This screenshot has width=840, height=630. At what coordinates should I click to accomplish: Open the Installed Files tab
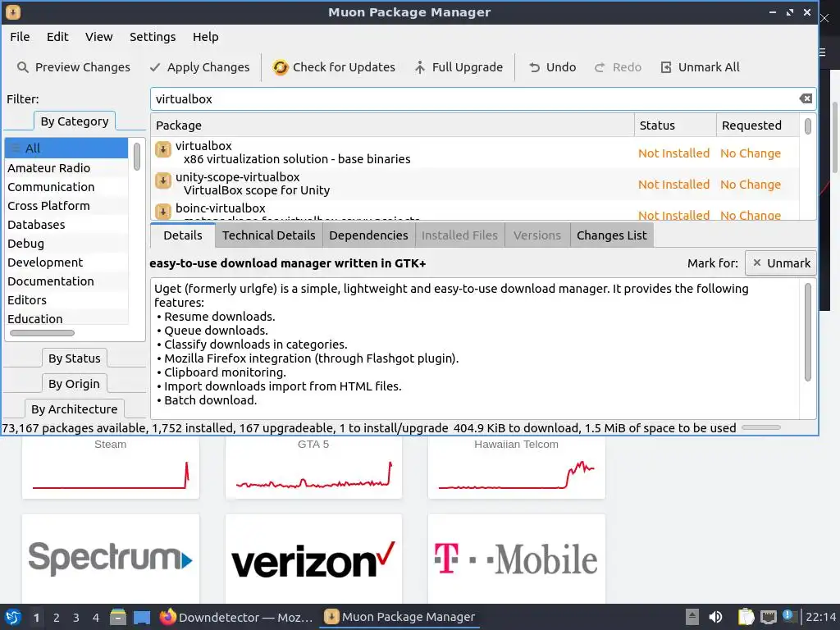click(459, 235)
